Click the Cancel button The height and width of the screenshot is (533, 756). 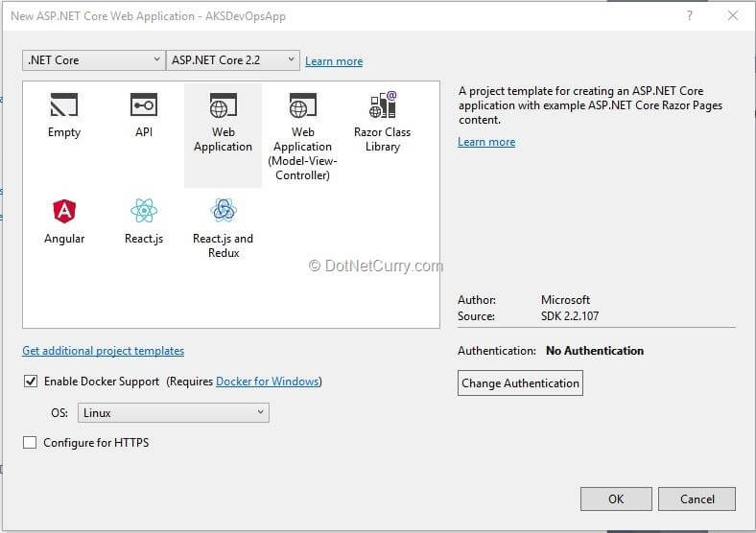[697, 498]
